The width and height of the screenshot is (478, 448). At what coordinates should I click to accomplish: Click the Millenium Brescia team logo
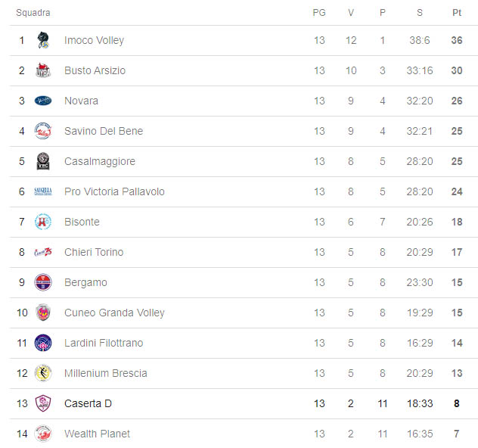43,373
